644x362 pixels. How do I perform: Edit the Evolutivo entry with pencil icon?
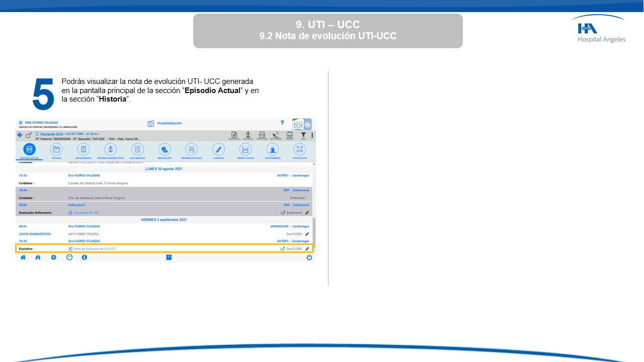tap(307, 249)
